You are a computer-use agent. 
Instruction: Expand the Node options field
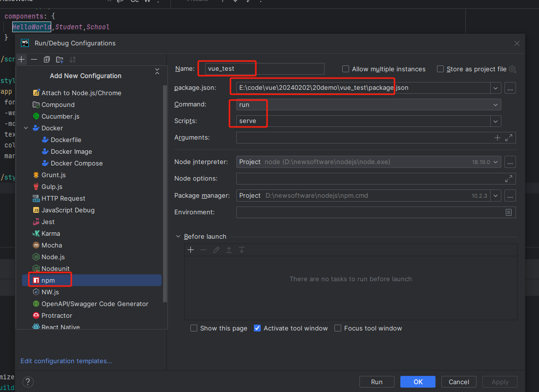[509, 179]
